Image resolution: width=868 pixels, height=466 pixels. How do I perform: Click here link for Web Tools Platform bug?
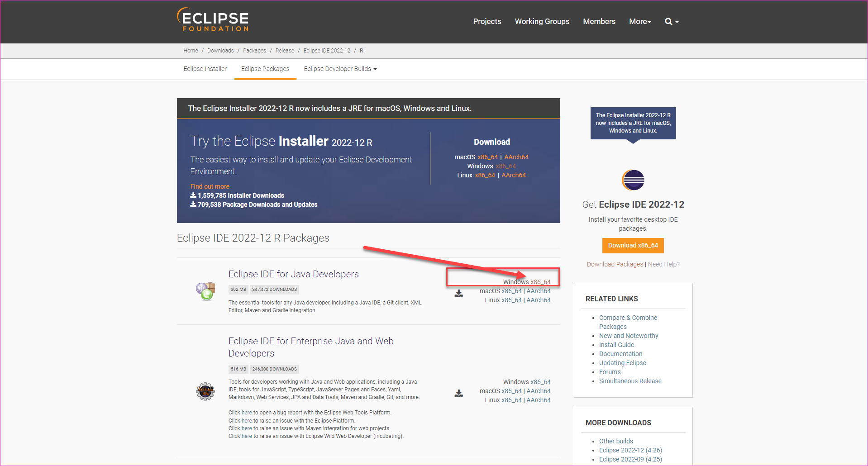(x=247, y=413)
